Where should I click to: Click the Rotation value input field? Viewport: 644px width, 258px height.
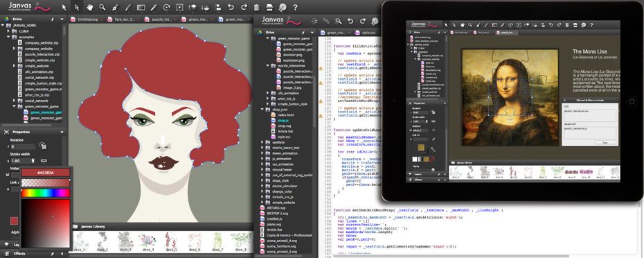click(24, 146)
